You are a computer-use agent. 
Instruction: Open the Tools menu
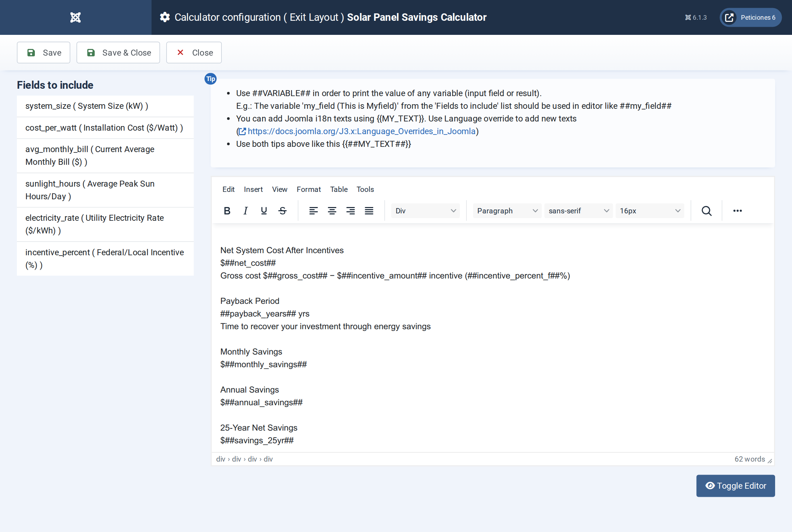click(x=365, y=189)
